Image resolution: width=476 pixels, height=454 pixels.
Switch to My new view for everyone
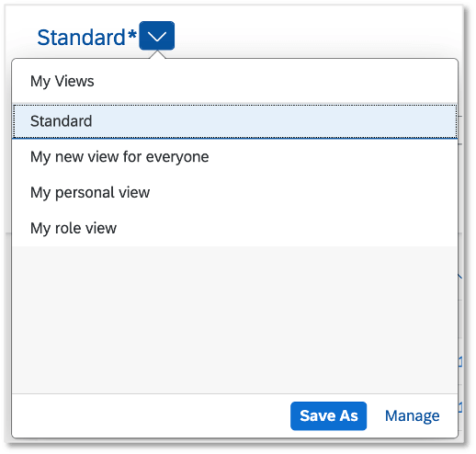[235, 157]
